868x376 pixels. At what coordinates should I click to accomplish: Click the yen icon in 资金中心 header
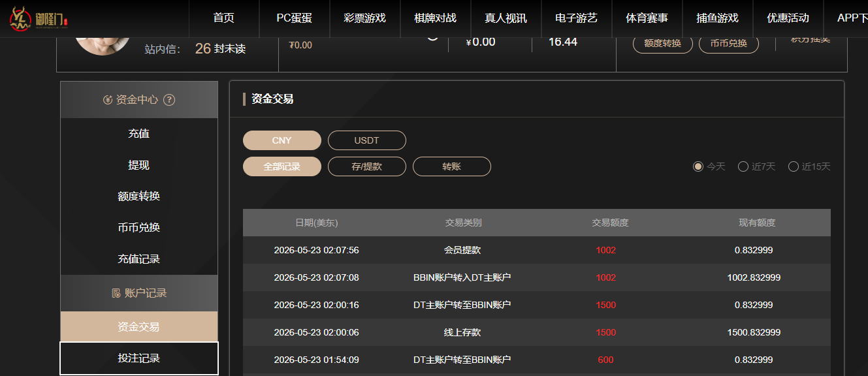[108, 100]
